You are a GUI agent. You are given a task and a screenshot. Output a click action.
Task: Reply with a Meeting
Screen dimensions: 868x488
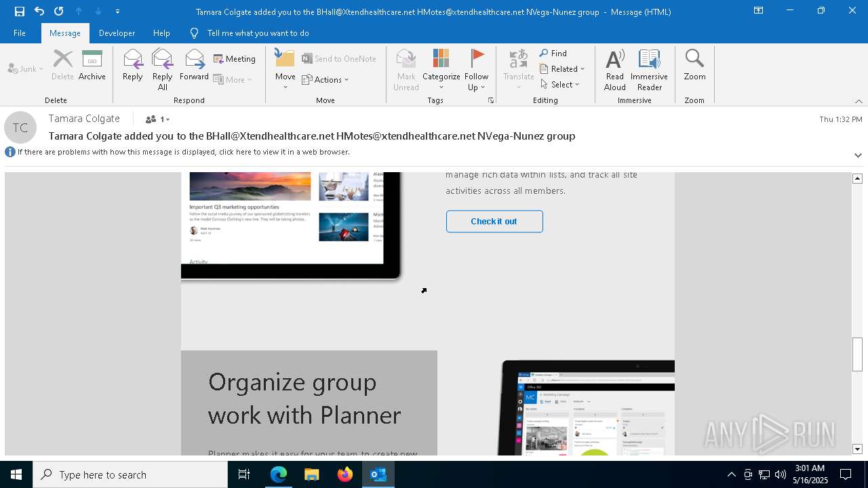pyautogui.click(x=235, y=59)
